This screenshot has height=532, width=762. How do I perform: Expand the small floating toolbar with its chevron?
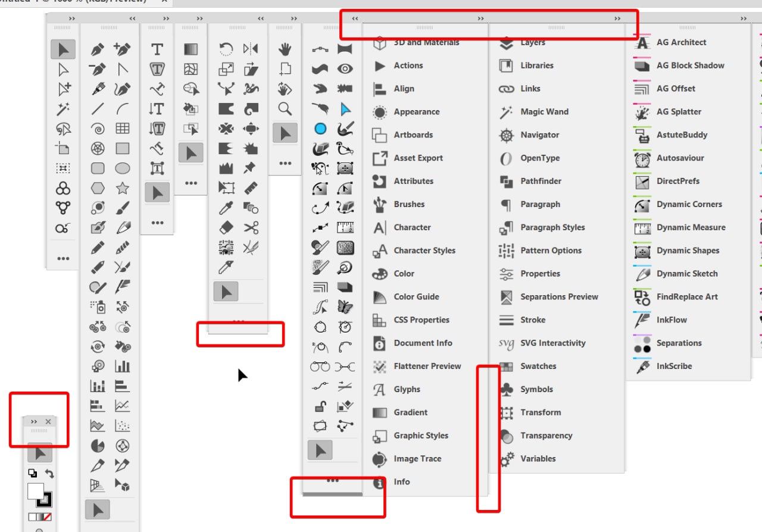tap(34, 421)
